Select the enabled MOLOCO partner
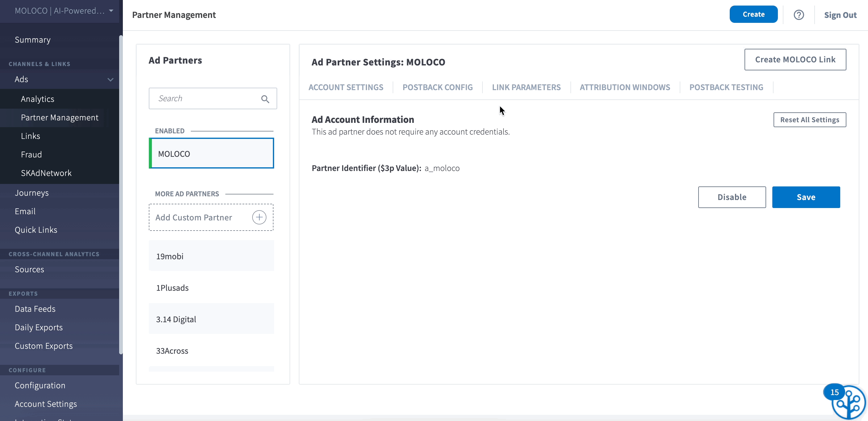 pyautogui.click(x=211, y=153)
